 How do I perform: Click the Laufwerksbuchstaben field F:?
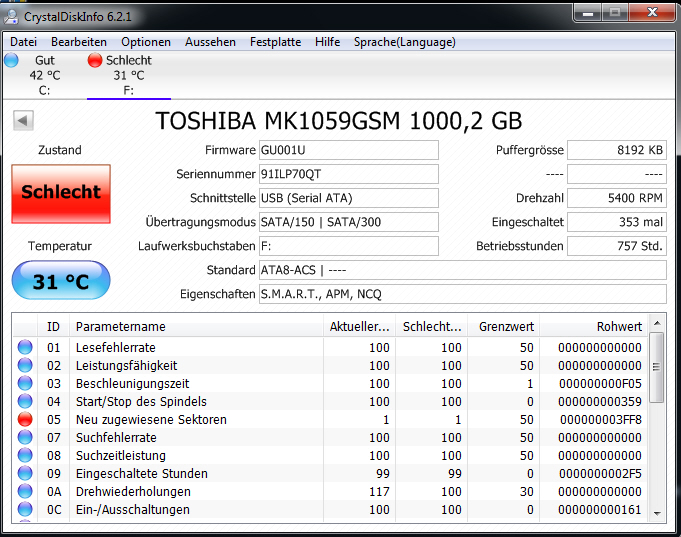[349, 246]
